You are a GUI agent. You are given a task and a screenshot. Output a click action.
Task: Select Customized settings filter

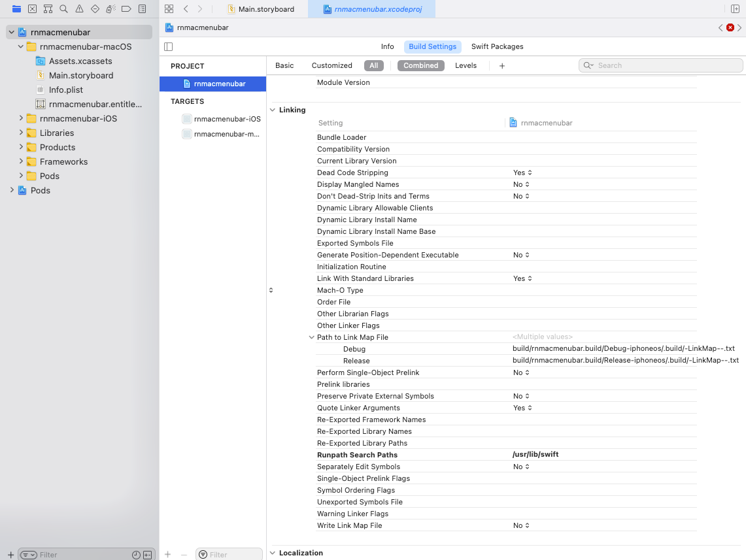pos(332,65)
